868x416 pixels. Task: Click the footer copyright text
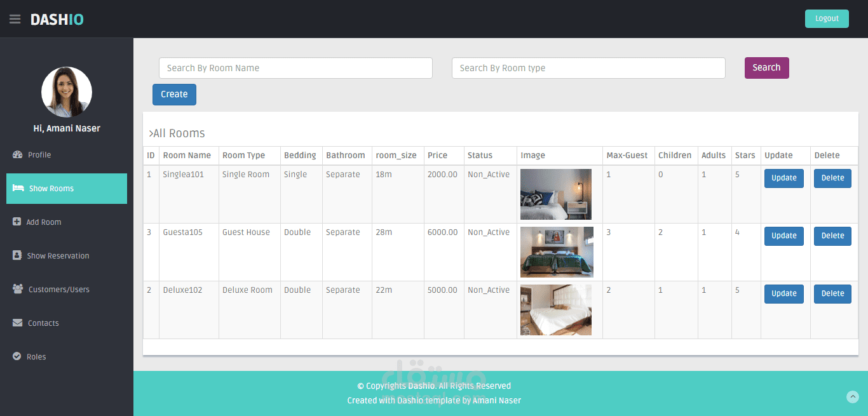click(x=434, y=386)
